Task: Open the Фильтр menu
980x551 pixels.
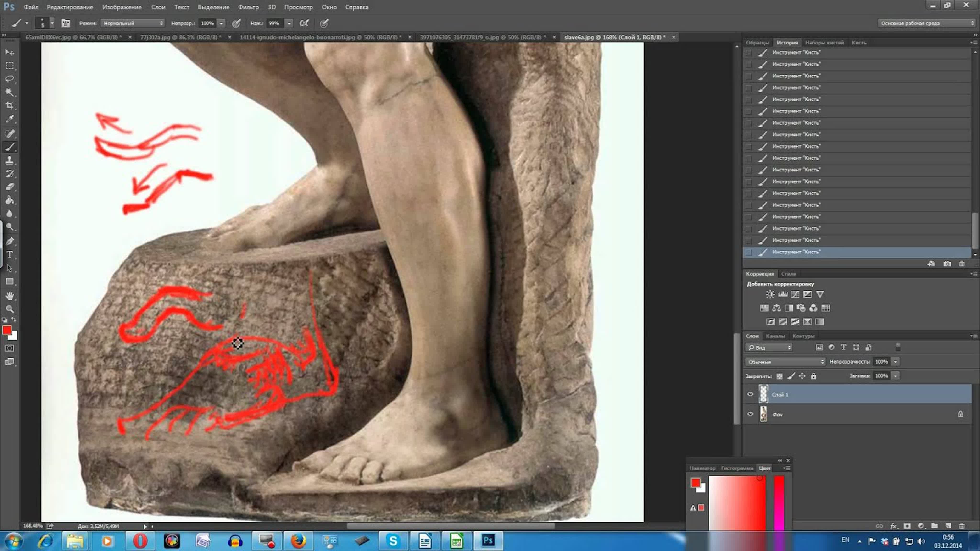Action: (x=248, y=7)
